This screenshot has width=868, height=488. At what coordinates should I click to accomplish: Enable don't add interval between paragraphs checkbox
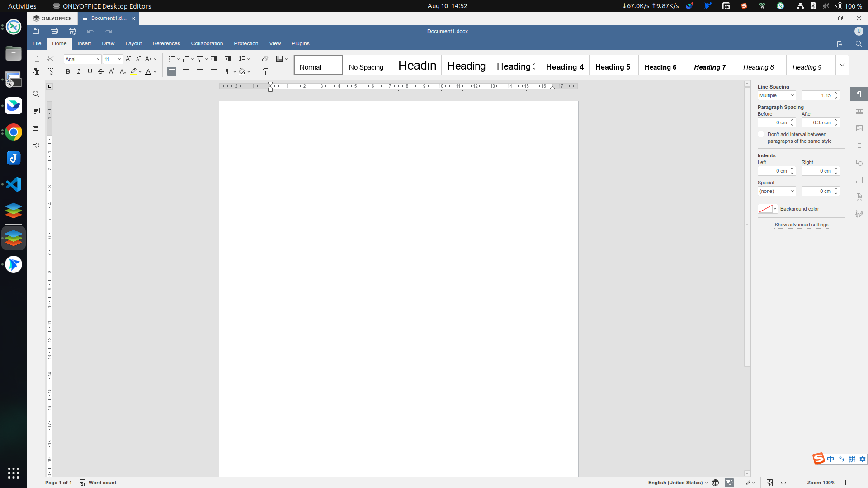pyautogui.click(x=761, y=135)
